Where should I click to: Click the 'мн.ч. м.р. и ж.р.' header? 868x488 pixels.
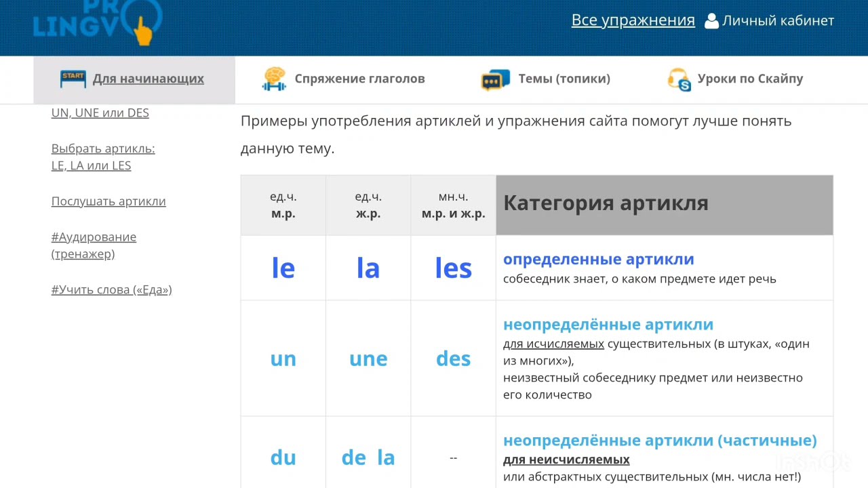click(453, 205)
